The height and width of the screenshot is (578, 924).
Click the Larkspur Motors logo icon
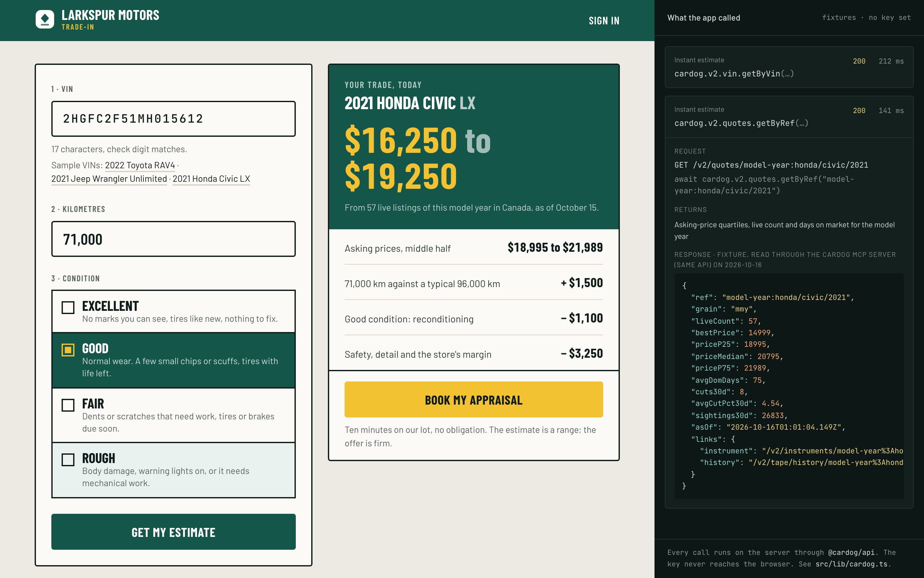45,19
